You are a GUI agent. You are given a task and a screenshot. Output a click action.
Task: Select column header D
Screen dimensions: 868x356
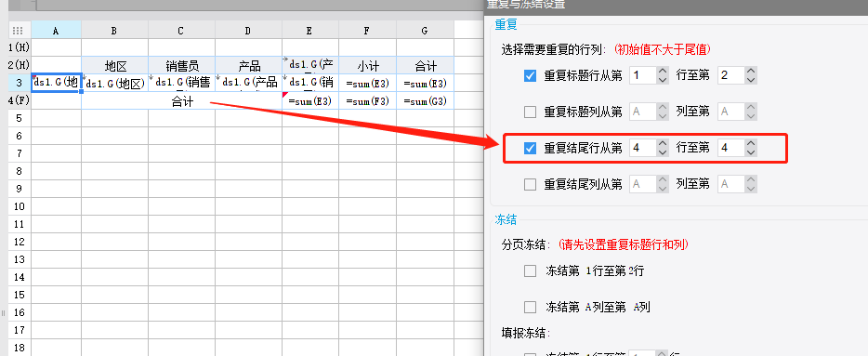pos(248,31)
